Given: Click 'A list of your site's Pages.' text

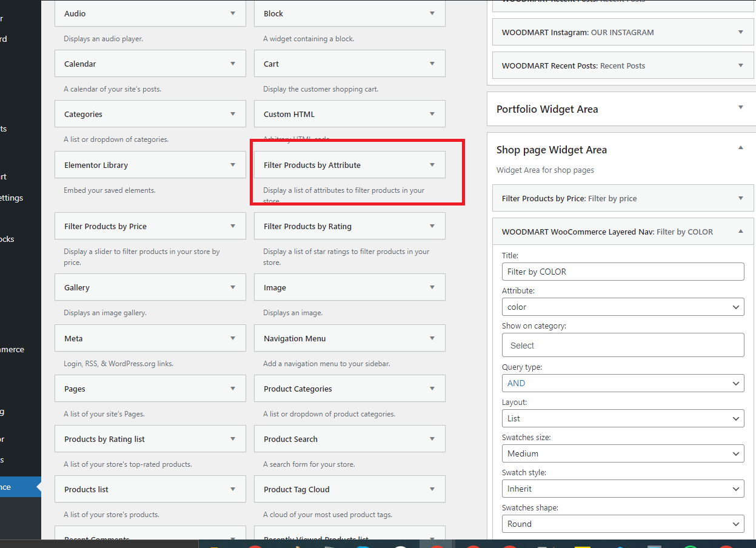Looking at the screenshot, I should coord(104,414).
